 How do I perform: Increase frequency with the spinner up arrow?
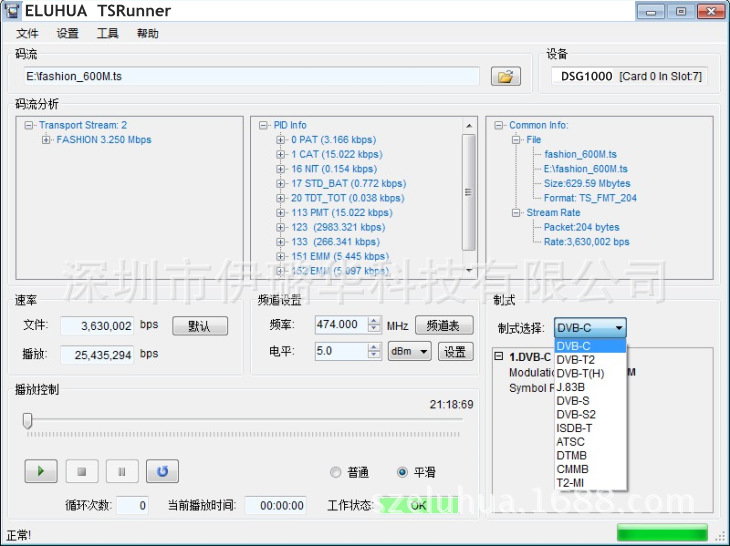click(374, 321)
